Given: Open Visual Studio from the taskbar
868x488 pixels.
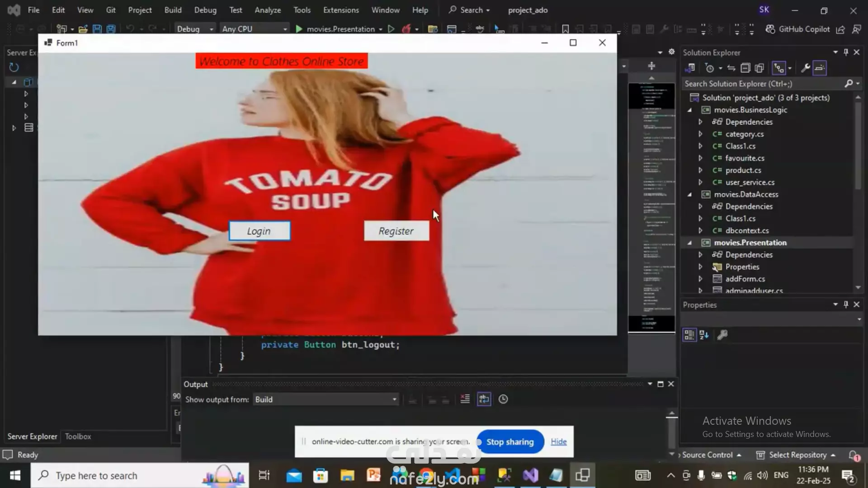Looking at the screenshot, I should click(531, 475).
